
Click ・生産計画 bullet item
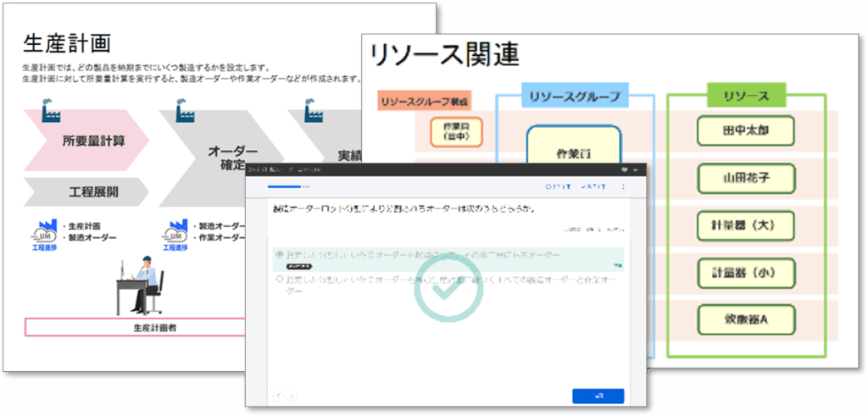81,227
